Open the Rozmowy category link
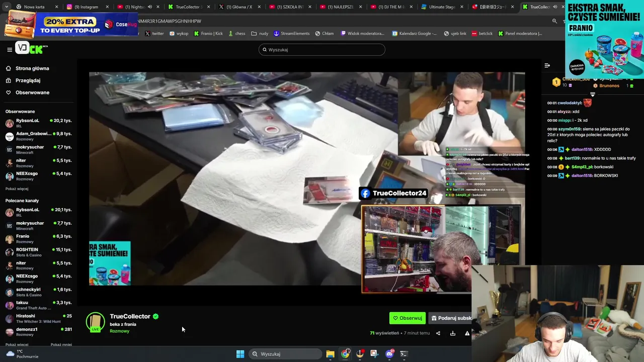The image size is (644, 362). click(119, 331)
